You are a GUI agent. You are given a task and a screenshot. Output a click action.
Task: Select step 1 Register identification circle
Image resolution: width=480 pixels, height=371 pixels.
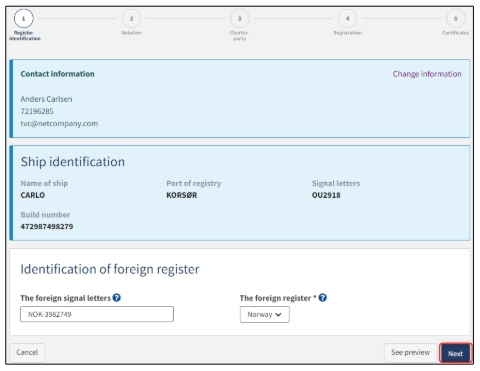[x=23, y=19]
